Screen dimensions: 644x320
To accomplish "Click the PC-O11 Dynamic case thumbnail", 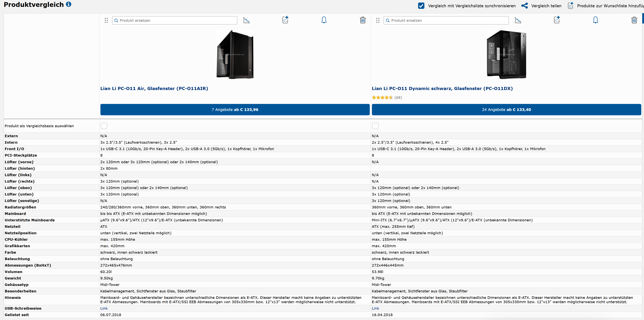I will [x=506, y=54].
